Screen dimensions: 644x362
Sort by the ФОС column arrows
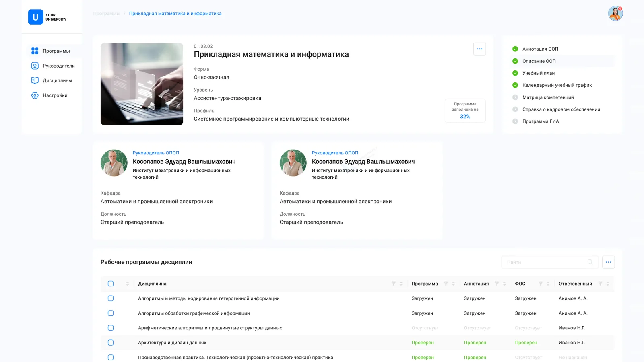pyautogui.click(x=548, y=284)
